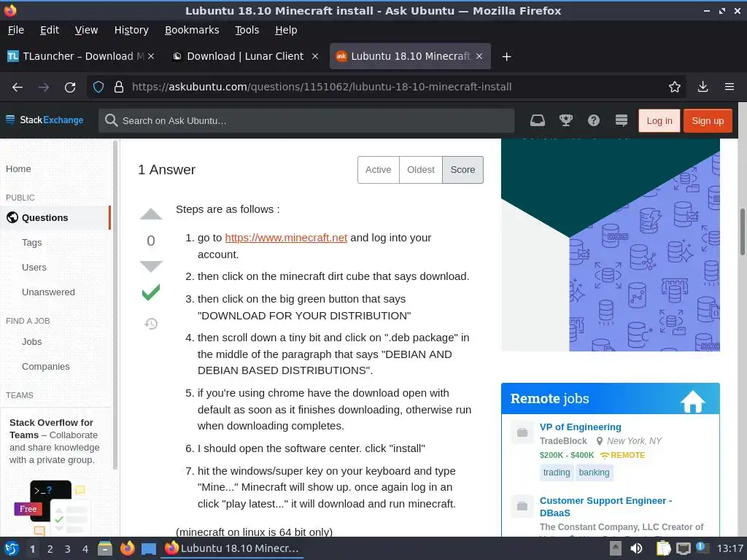Screen dimensions: 747x560
Task: Click the update notifier tray icon
Action: tap(703, 548)
